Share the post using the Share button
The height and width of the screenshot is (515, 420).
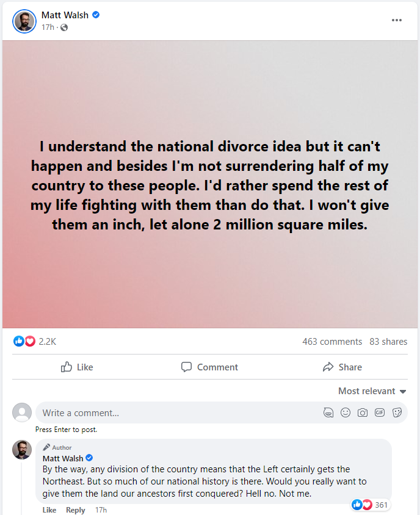pyautogui.click(x=342, y=367)
